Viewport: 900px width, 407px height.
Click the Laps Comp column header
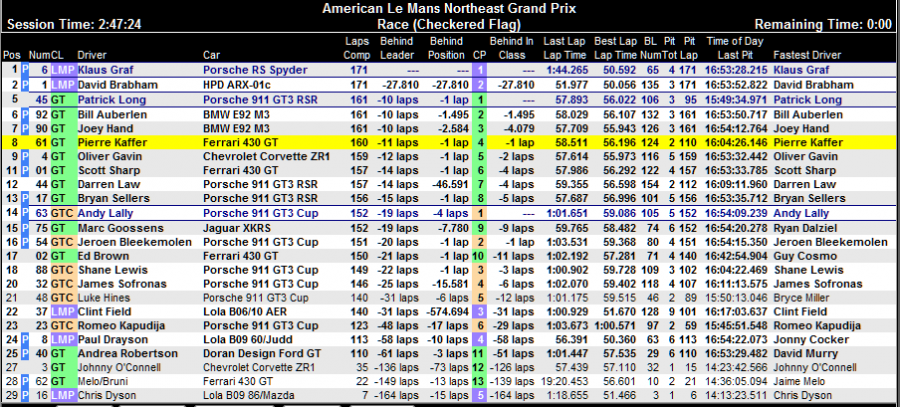tap(357, 47)
